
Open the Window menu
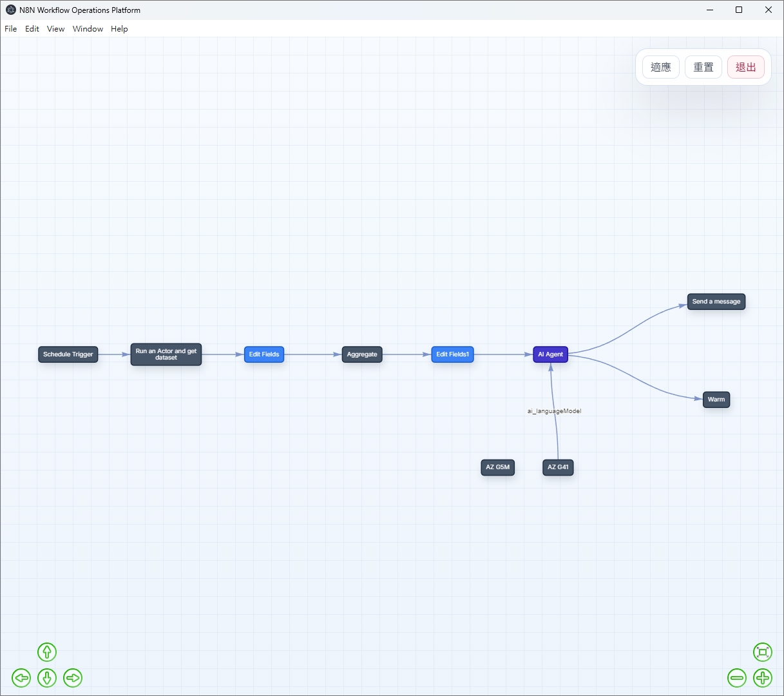(88, 29)
